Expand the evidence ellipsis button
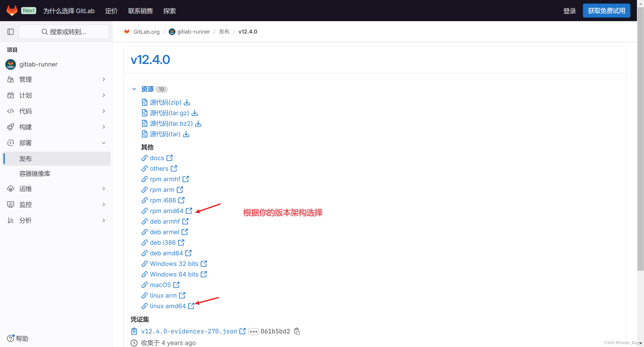Screen dimensions: 644x347 pyautogui.click(x=253, y=331)
